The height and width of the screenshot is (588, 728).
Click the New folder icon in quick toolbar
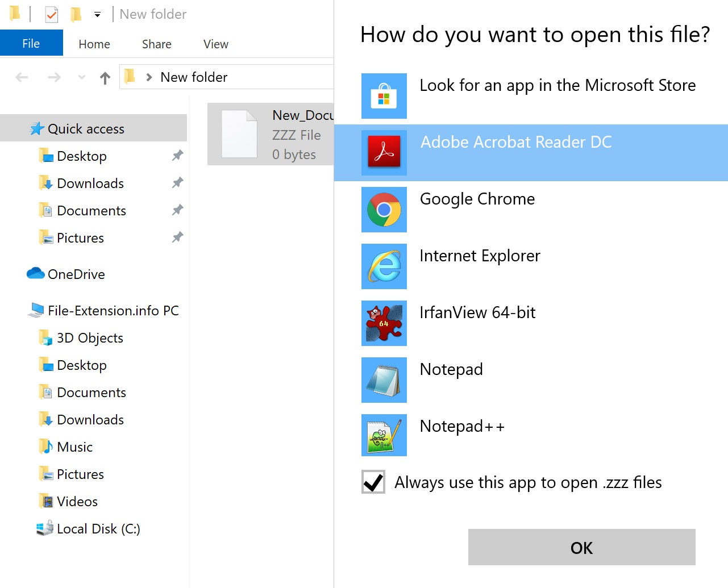(x=76, y=14)
